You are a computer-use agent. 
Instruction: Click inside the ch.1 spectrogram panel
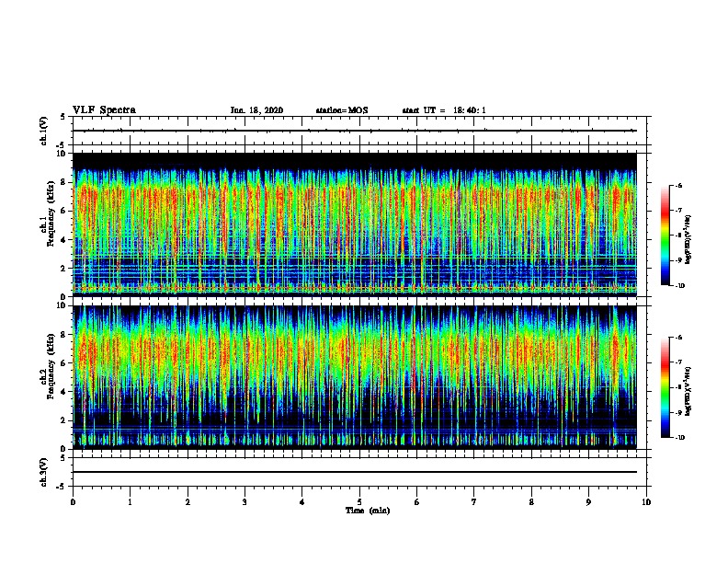[355, 224]
